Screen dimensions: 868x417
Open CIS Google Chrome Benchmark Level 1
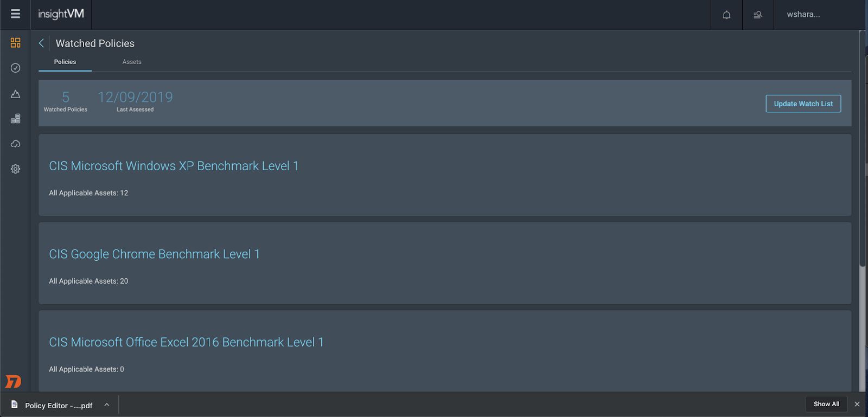tap(154, 254)
